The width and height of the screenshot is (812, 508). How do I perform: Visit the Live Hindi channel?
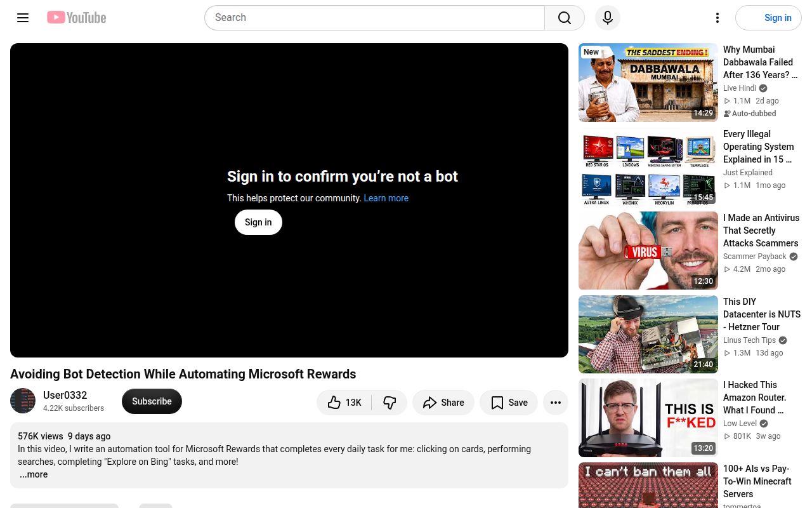point(740,88)
